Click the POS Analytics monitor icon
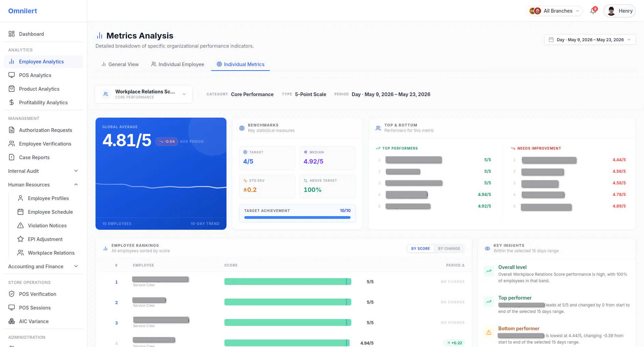This screenshot has height=347, width=644. point(12,75)
